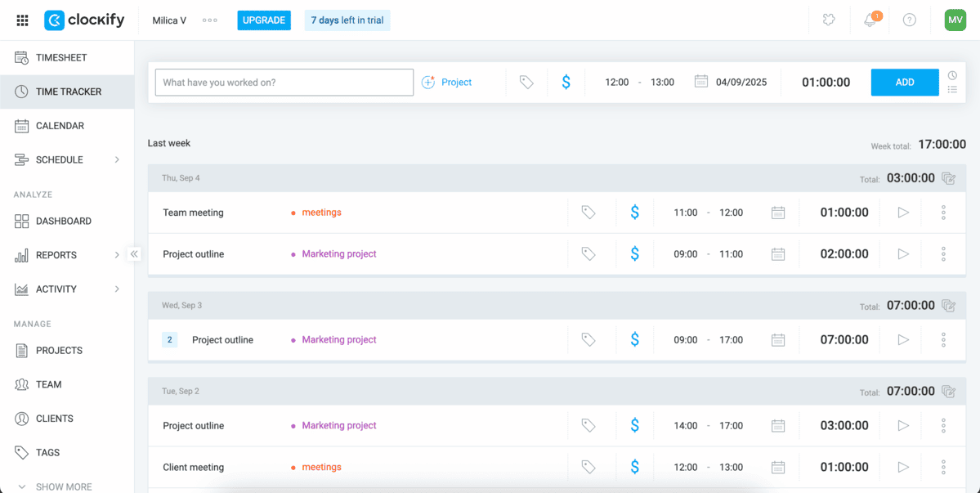Open the calendar date picker for 04/09/2025
Viewport: 980px width, 493px height.
point(700,82)
